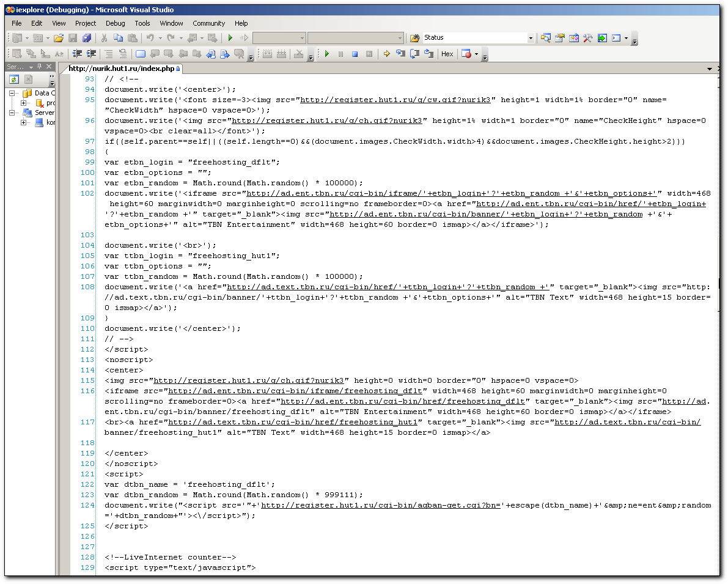The height and width of the screenshot is (584, 728).
Task: Click the Refresh icon in Server Explorer
Action: (14, 79)
